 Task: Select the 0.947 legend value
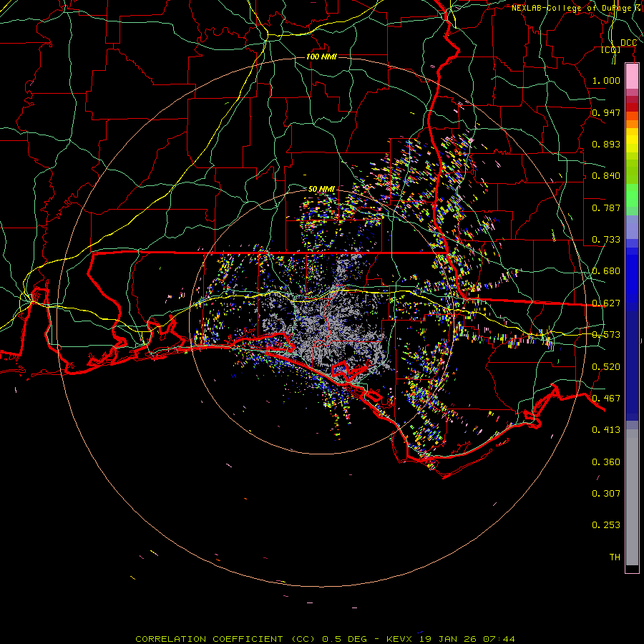click(606, 112)
